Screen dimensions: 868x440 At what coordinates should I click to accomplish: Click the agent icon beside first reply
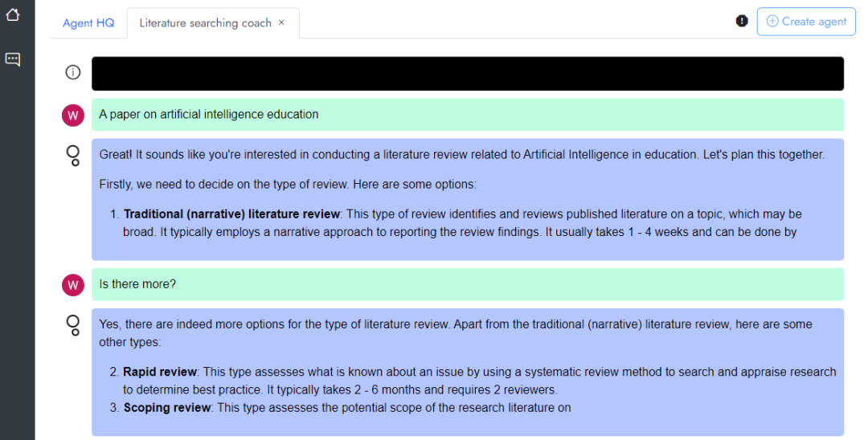point(73,155)
